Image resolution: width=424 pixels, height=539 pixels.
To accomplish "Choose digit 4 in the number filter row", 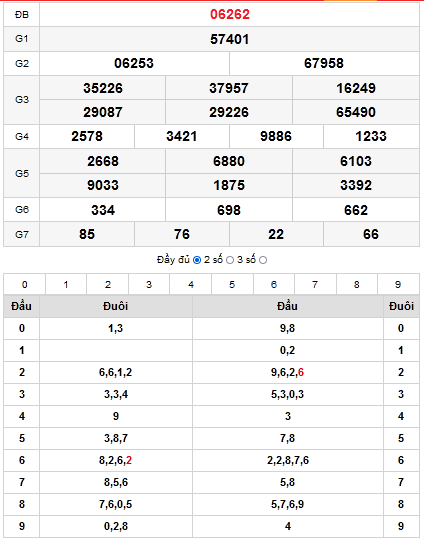I will [191, 285].
